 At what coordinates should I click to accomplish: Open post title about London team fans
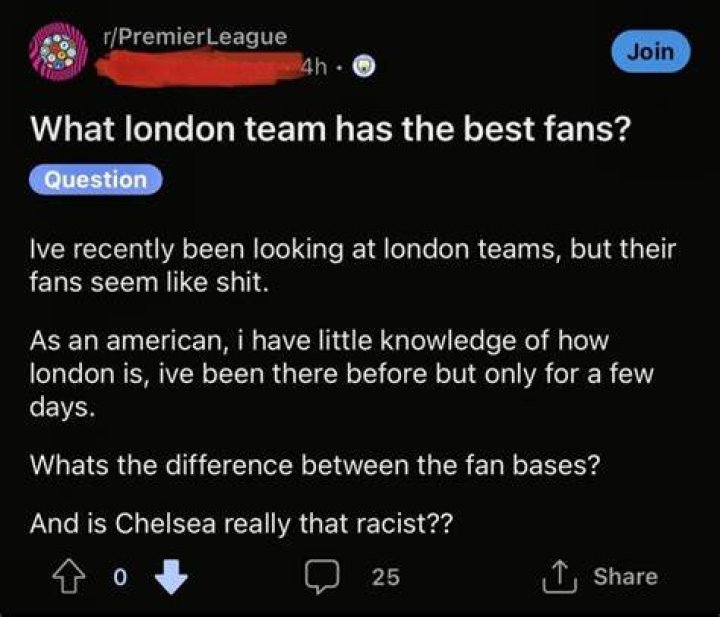tap(329, 129)
